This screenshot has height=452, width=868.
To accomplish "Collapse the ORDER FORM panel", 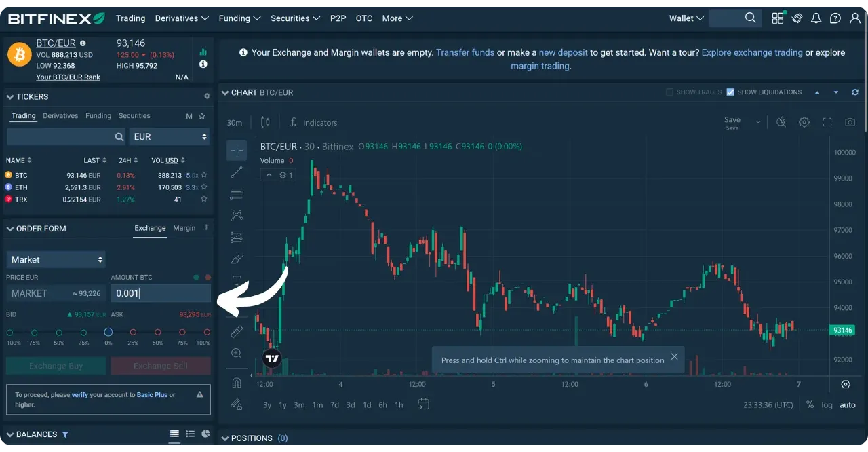I will (x=9, y=229).
